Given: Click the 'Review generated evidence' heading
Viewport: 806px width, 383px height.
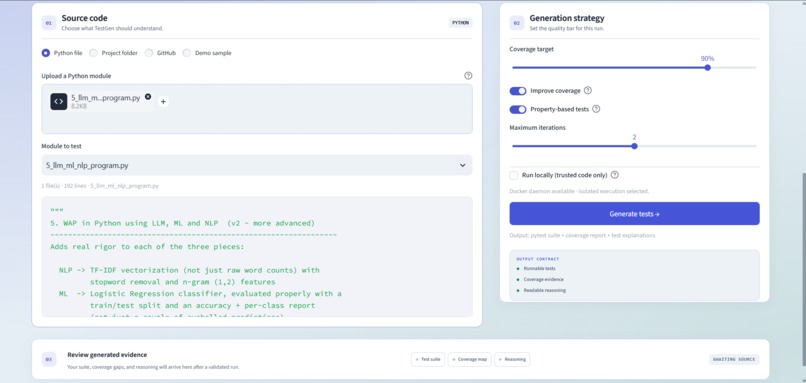Looking at the screenshot, I should (x=107, y=355).
